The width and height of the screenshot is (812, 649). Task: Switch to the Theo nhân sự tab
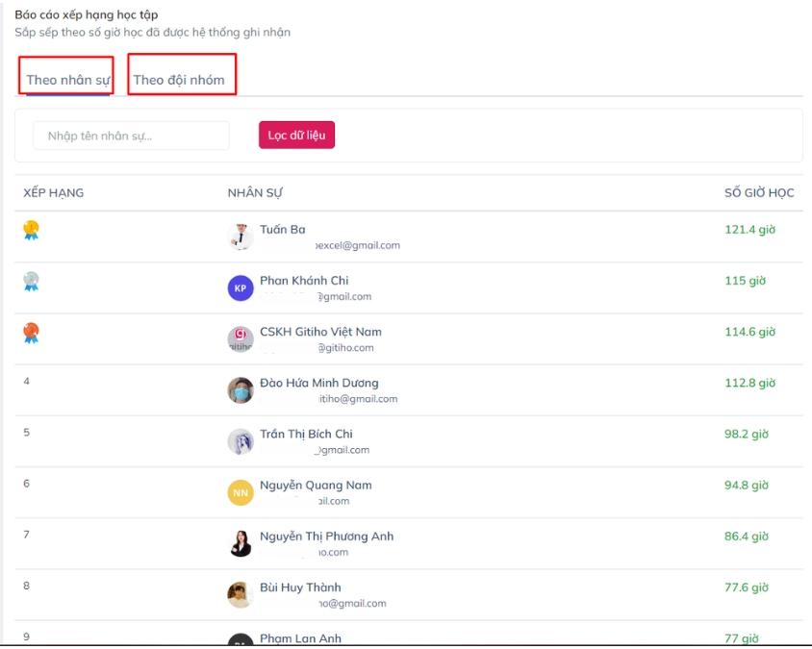(x=68, y=80)
